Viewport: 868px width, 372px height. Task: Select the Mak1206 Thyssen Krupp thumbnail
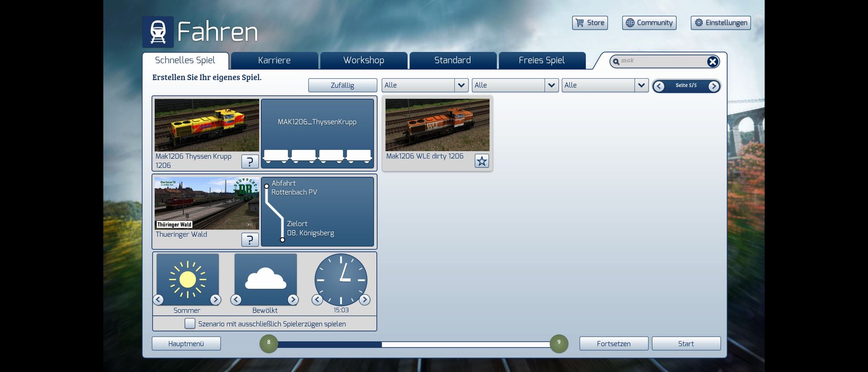(207, 125)
